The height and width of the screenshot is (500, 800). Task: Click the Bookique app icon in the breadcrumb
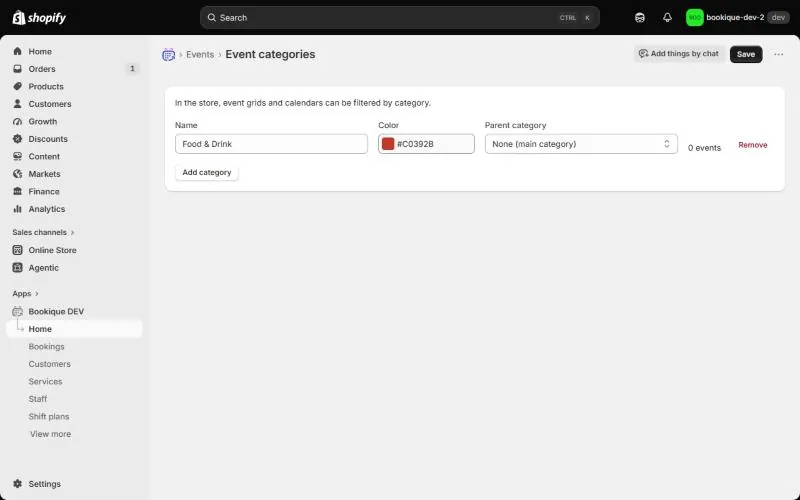[168, 55]
